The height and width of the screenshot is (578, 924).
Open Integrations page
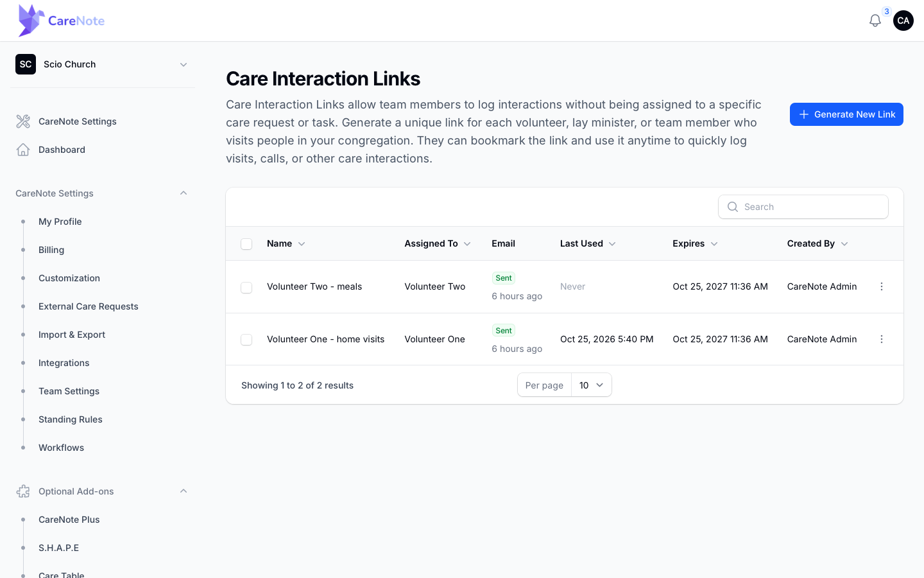tap(64, 363)
